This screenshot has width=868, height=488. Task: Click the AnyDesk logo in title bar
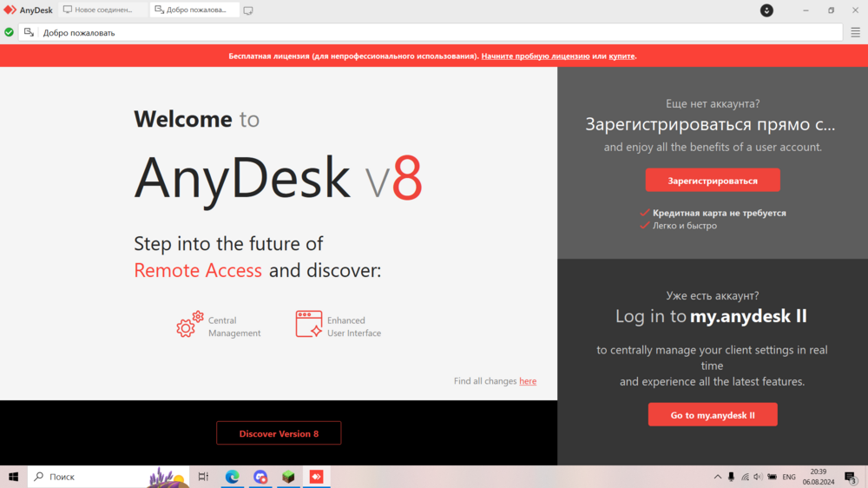10,10
